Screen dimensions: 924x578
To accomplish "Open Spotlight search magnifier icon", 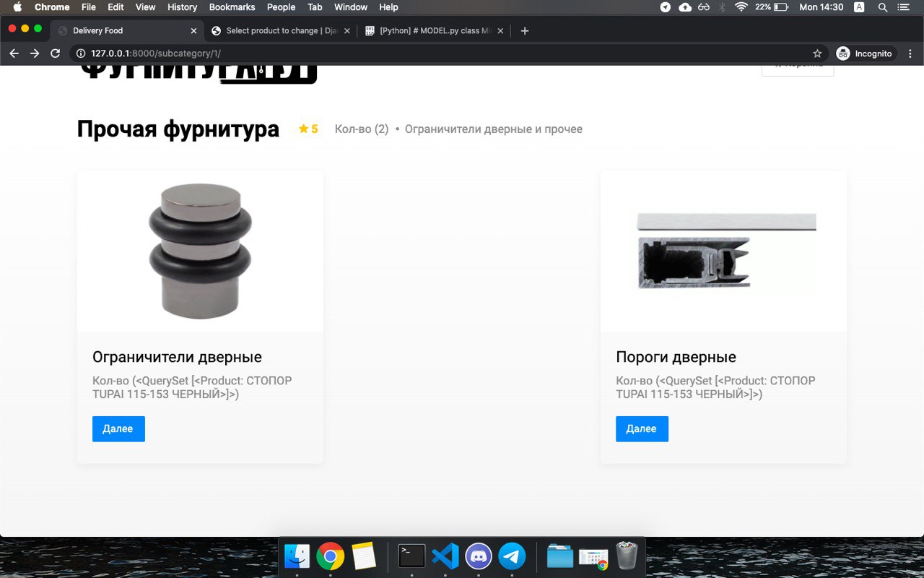I will (x=882, y=7).
